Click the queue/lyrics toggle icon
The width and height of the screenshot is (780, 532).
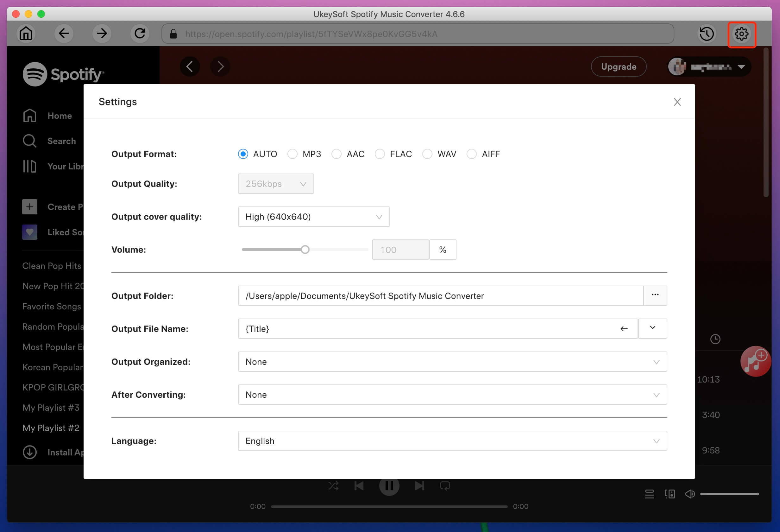(x=649, y=493)
